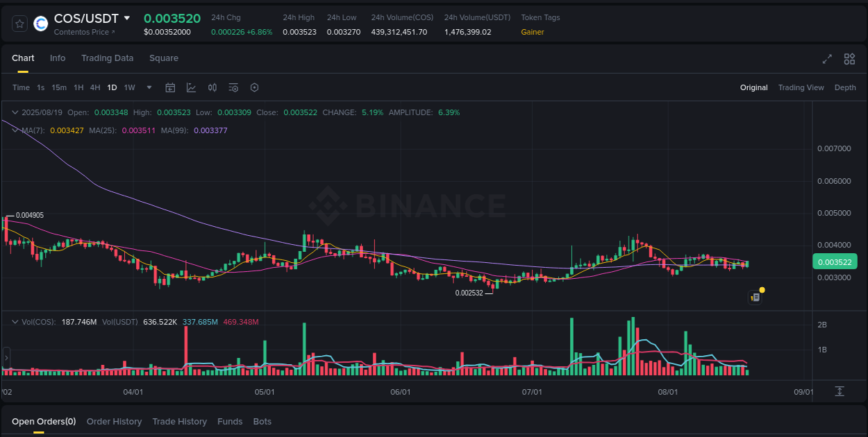This screenshot has width=868, height=437.
Task: Toggle auto-scale with the axis icon
Action: pos(839,391)
